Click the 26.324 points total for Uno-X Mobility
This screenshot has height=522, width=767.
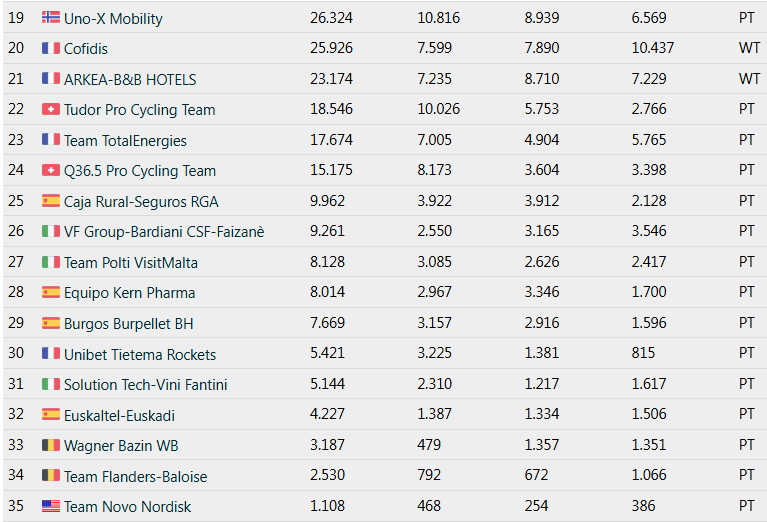331,18
